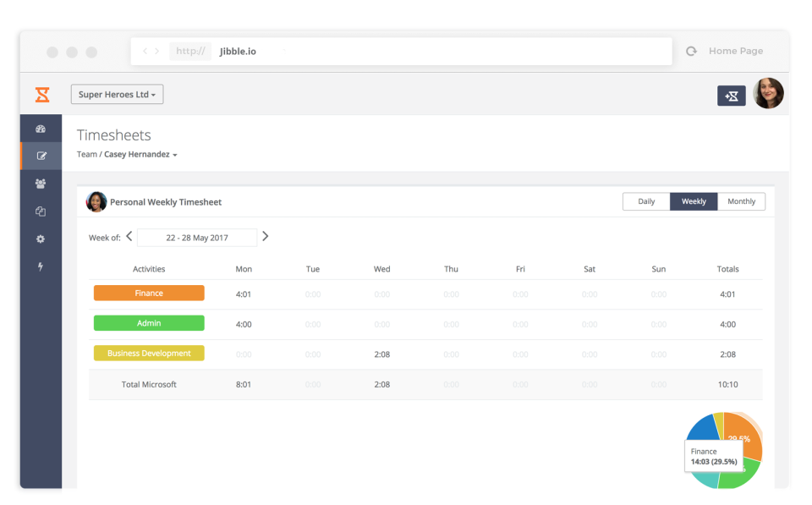Open the activities copy sidebar icon
This screenshot has width=812, height=505.
[x=41, y=211]
